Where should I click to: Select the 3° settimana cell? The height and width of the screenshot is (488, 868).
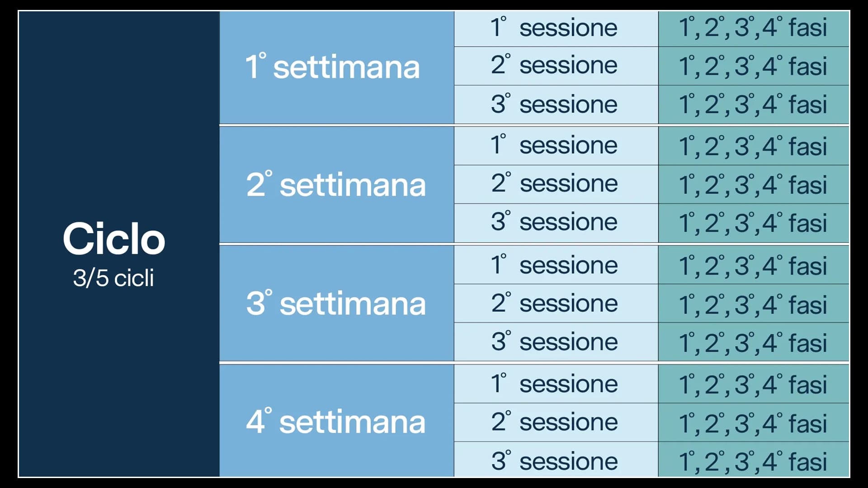pos(336,303)
